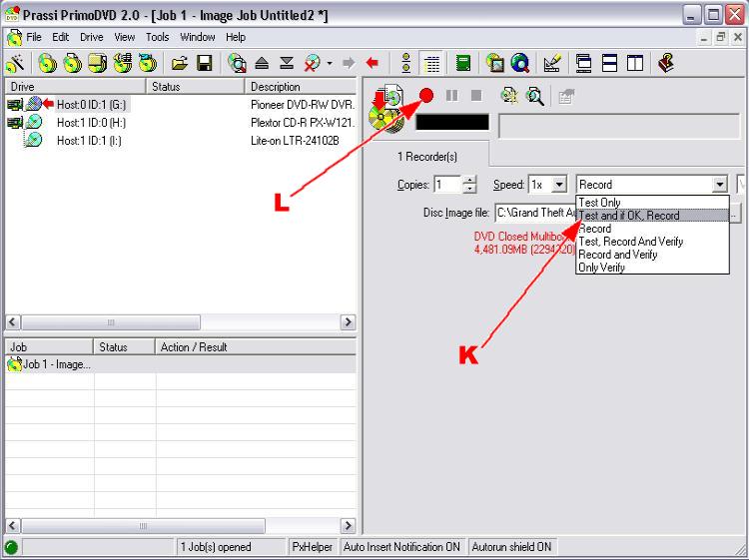Open a job file with folder icon
This screenshot has height=560, width=749.
[180, 63]
